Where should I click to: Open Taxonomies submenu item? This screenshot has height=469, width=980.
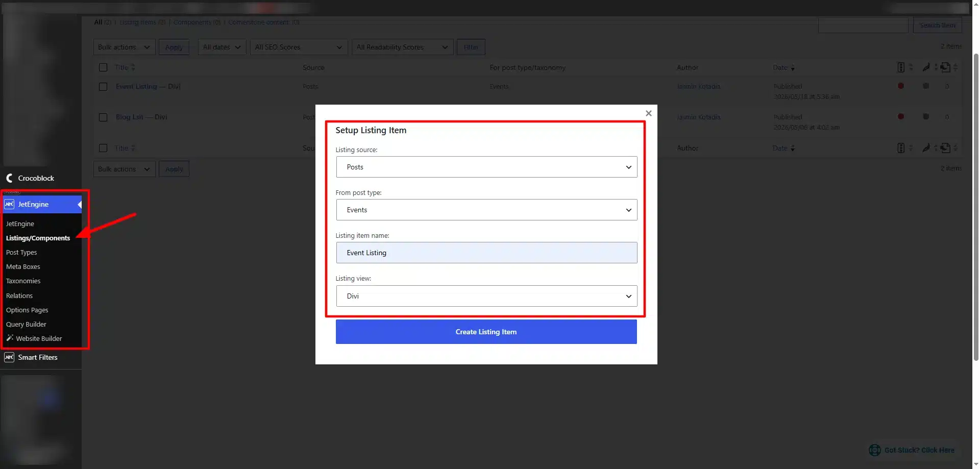click(x=23, y=281)
